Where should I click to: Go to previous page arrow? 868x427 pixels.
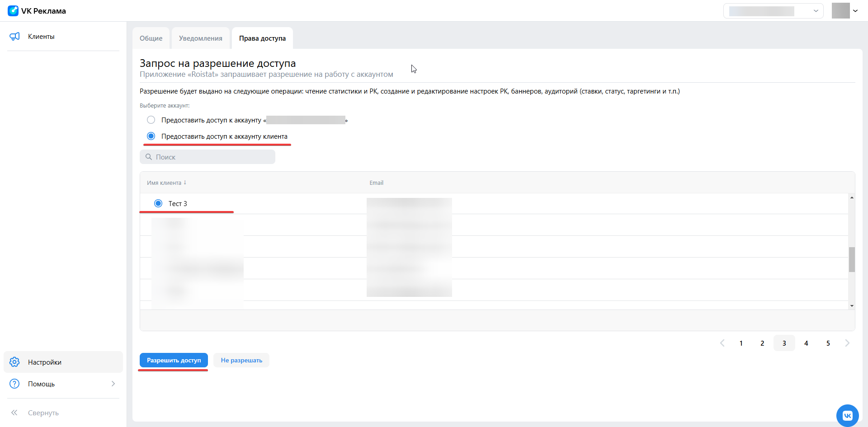coord(722,343)
